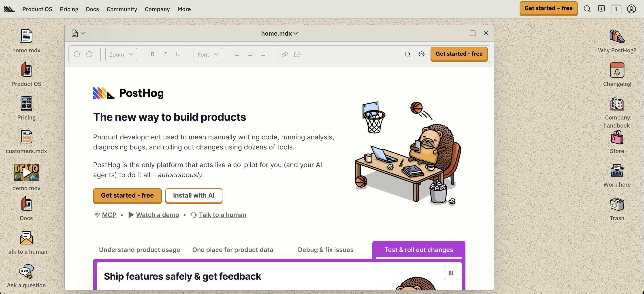Expand the home.mdx title dropdown

pos(279,33)
